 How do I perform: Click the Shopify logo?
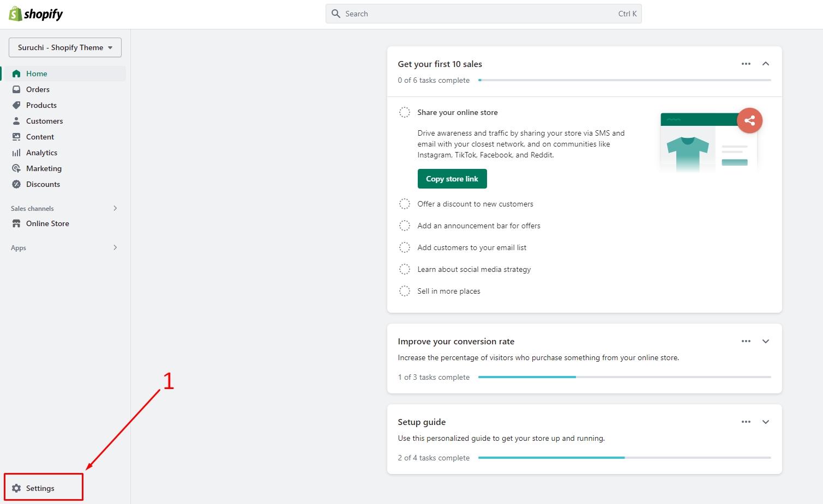36,14
